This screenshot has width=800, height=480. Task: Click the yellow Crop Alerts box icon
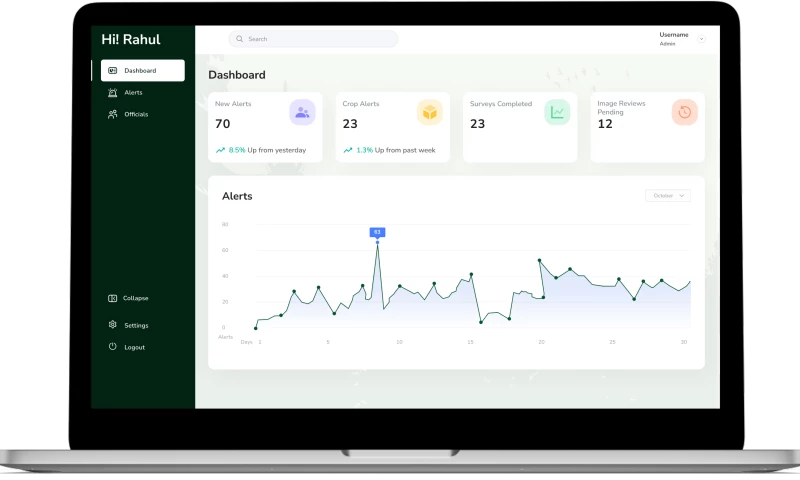[430, 112]
